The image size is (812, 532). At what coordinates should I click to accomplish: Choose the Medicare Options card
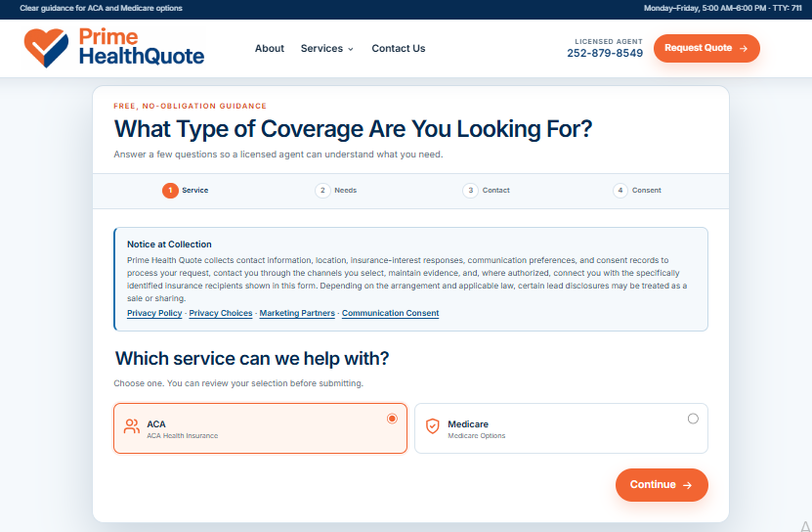tap(561, 428)
